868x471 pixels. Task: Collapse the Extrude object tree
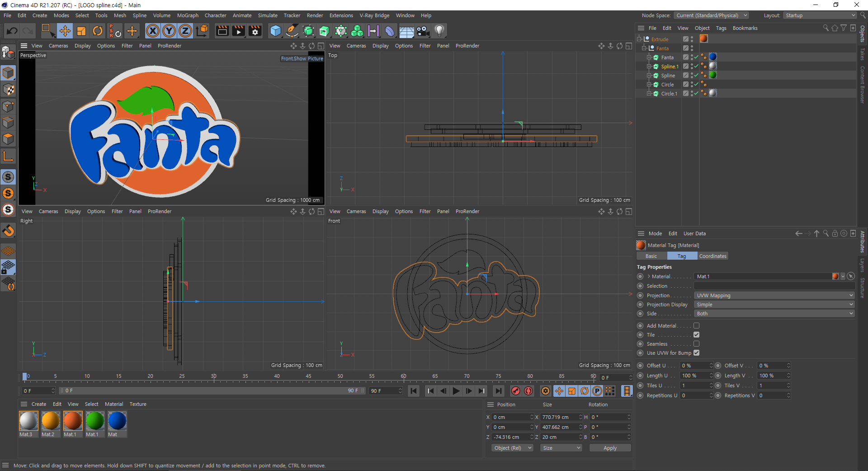pos(639,39)
